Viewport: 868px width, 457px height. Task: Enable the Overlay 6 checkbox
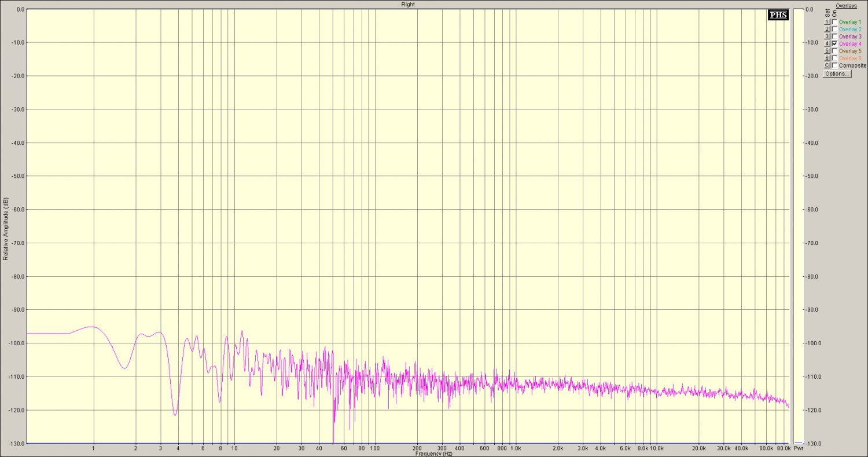point(834,58)
